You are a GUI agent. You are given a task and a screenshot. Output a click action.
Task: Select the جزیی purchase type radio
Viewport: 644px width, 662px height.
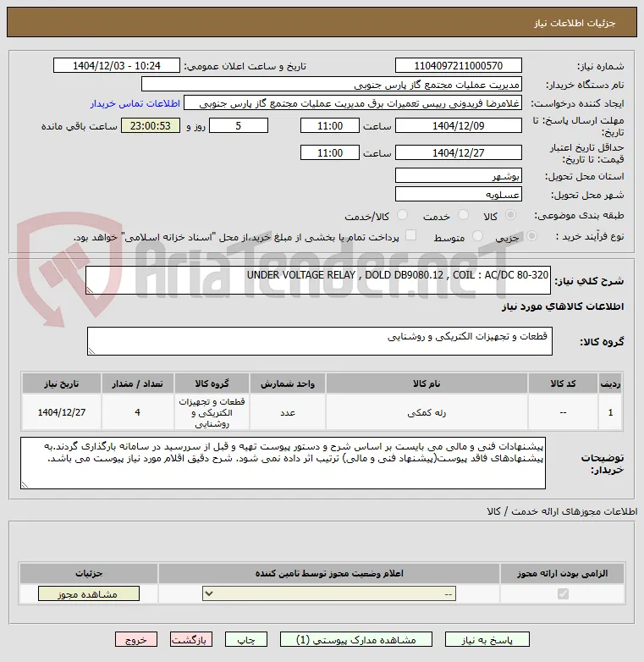531,236
